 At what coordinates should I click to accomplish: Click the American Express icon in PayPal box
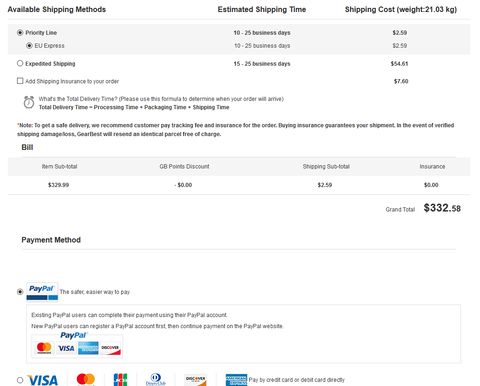pos(88,348)
